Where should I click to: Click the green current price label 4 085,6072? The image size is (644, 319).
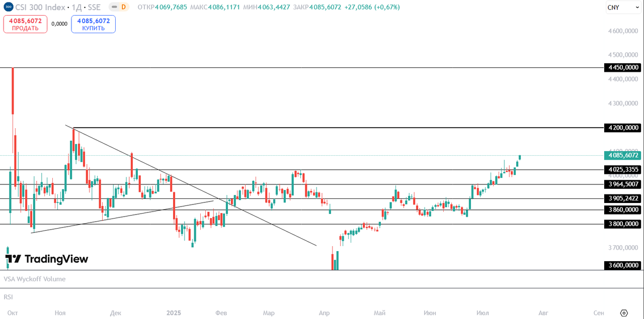point(623,156)
